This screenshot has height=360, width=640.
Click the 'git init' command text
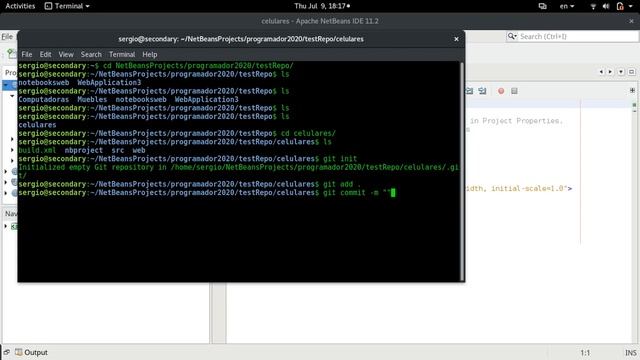click(340, 158)
